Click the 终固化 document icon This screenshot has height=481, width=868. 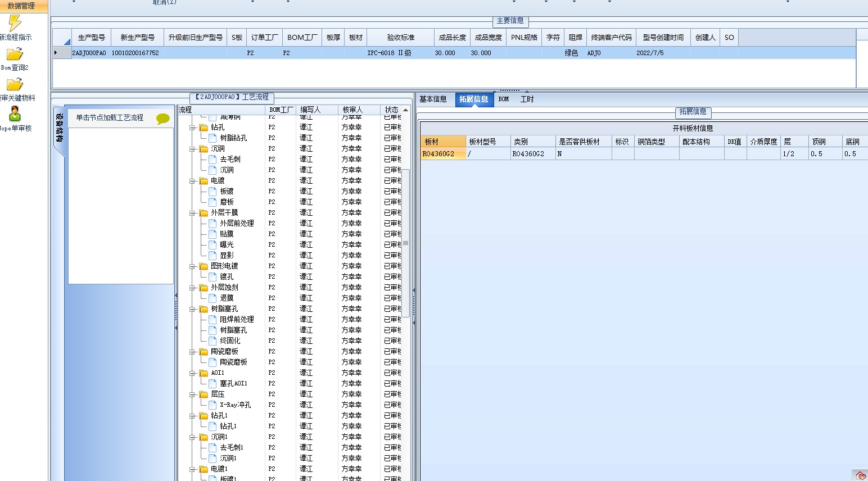pos(213,341)
